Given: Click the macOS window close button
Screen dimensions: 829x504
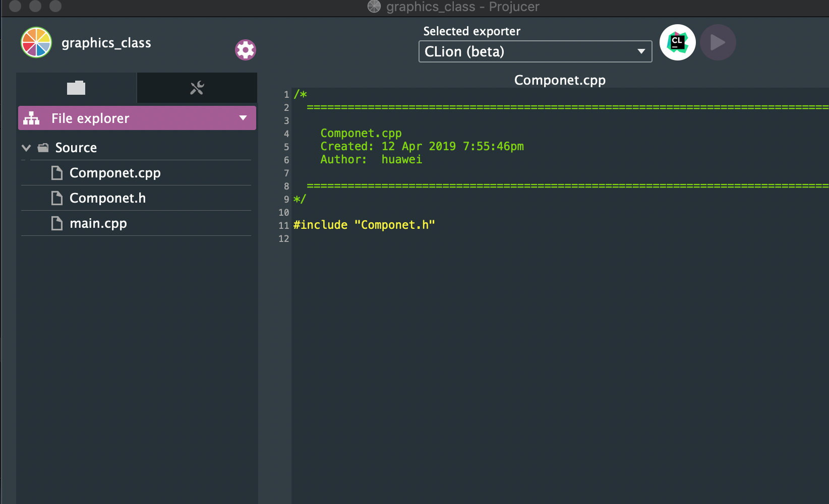Looking at the screenshot, I should point(15,6).
